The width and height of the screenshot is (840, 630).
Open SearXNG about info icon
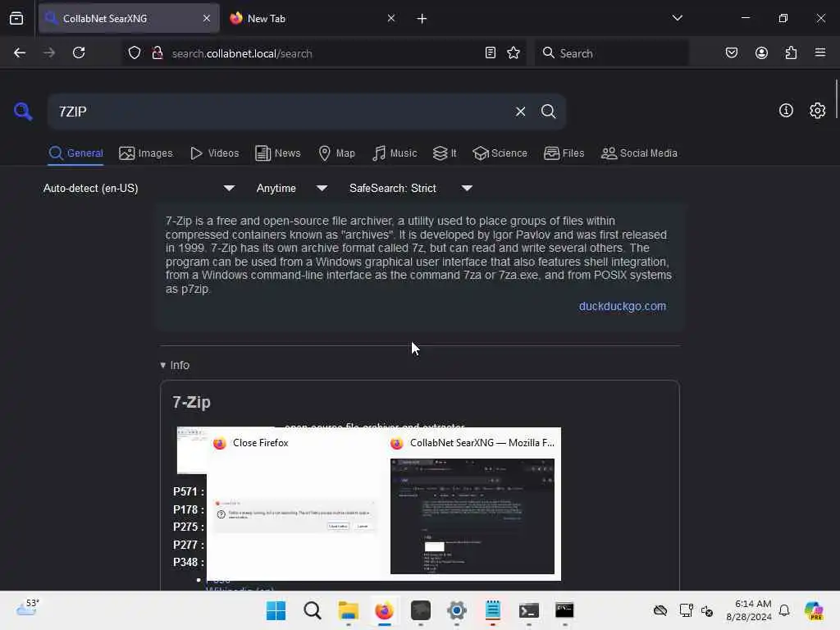785,111
